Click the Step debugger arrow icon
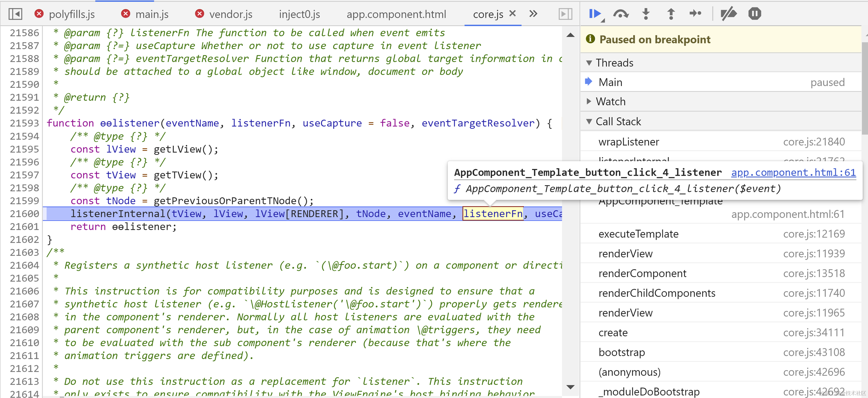The width and height of the screenshot is (868, 398). pos(695,14)
